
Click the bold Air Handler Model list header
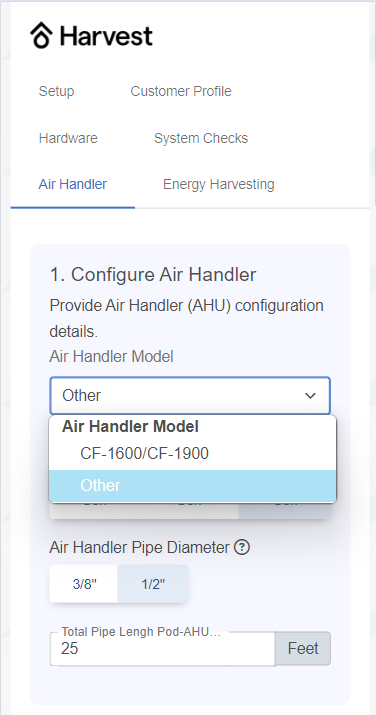(130, 427)
